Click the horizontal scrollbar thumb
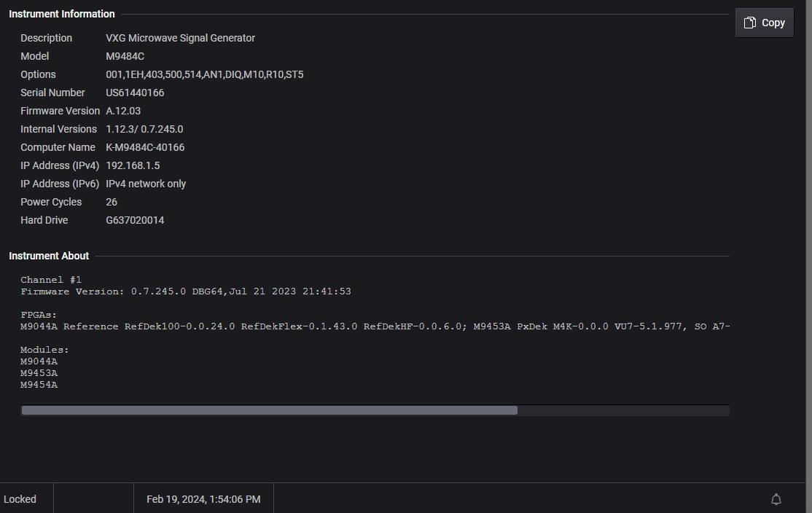812x513 pixels. pyautogui.click(x=269, y=410)
